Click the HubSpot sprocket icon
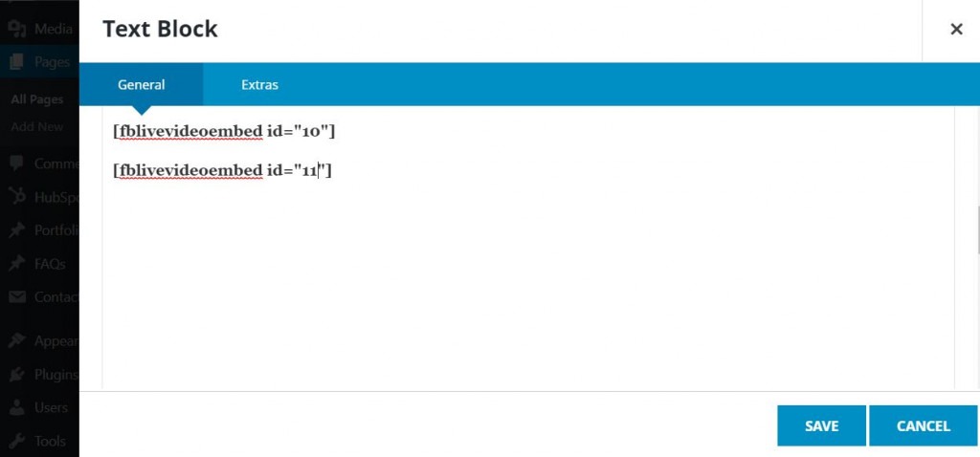 click(x=17, y=197)
